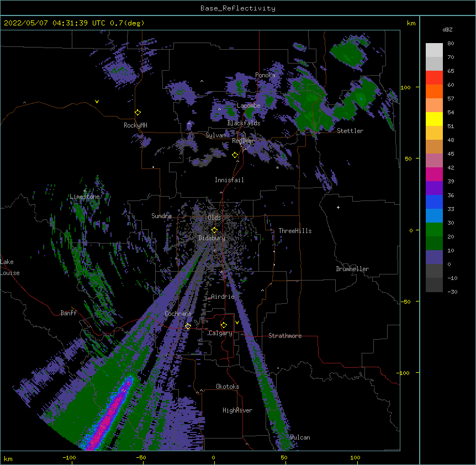This screenshot has height=465, width=476.
Task: Click the Cochrane town label
Action: coord(178,314)
